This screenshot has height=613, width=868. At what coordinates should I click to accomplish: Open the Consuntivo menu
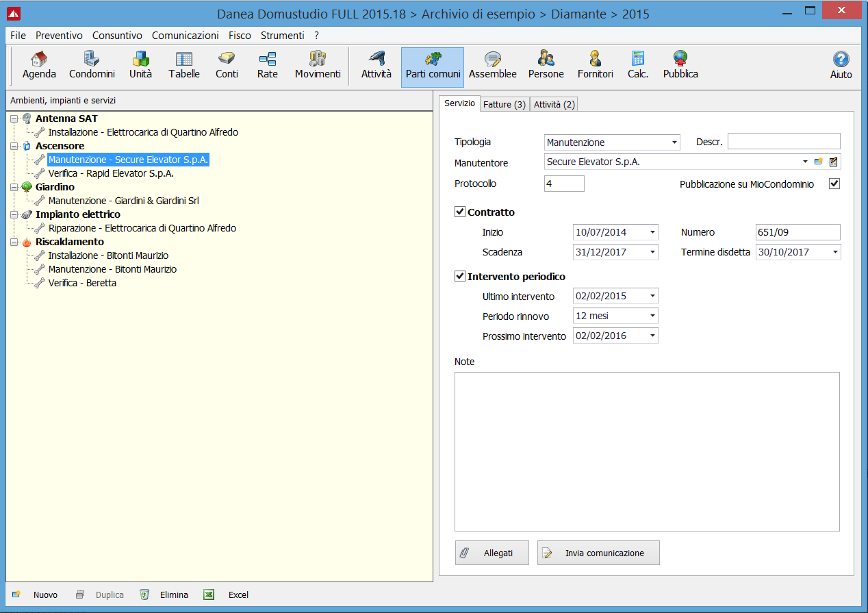(x=117, y=35)
